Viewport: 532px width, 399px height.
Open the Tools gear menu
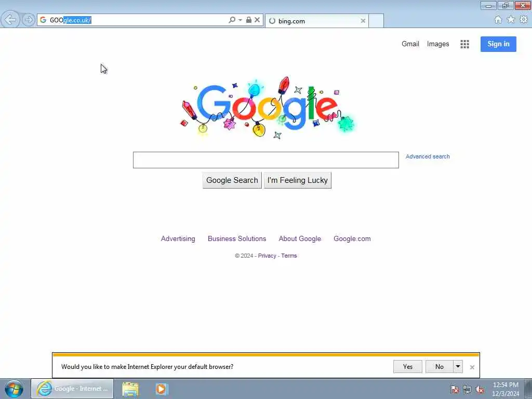click(524, 20)
